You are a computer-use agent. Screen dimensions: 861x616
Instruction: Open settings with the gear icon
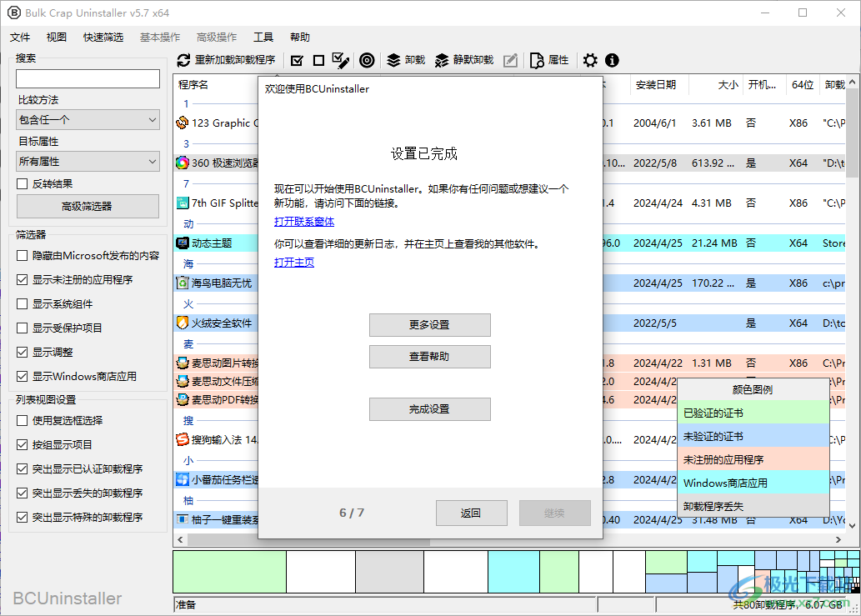590,60
